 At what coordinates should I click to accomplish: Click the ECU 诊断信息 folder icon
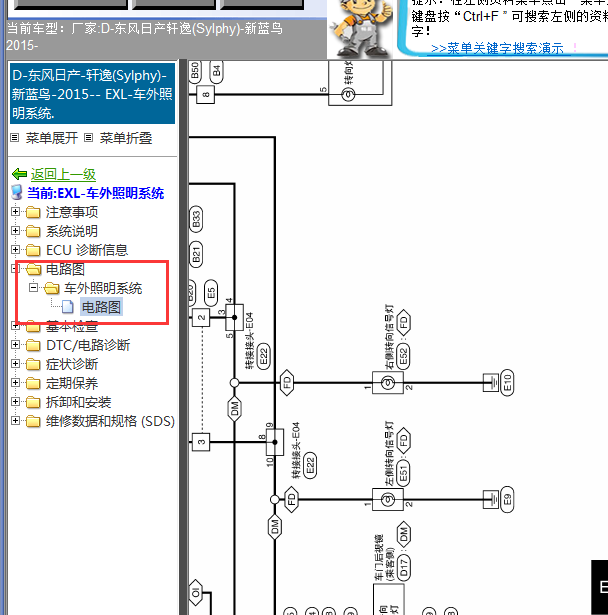coord(33,250)
